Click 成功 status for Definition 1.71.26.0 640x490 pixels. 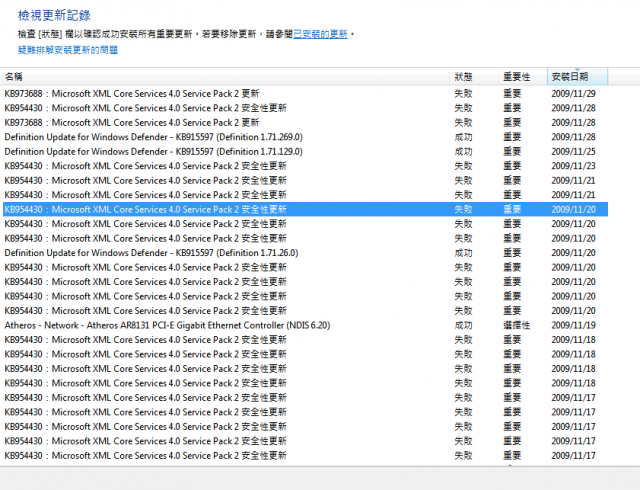point(463,253)
